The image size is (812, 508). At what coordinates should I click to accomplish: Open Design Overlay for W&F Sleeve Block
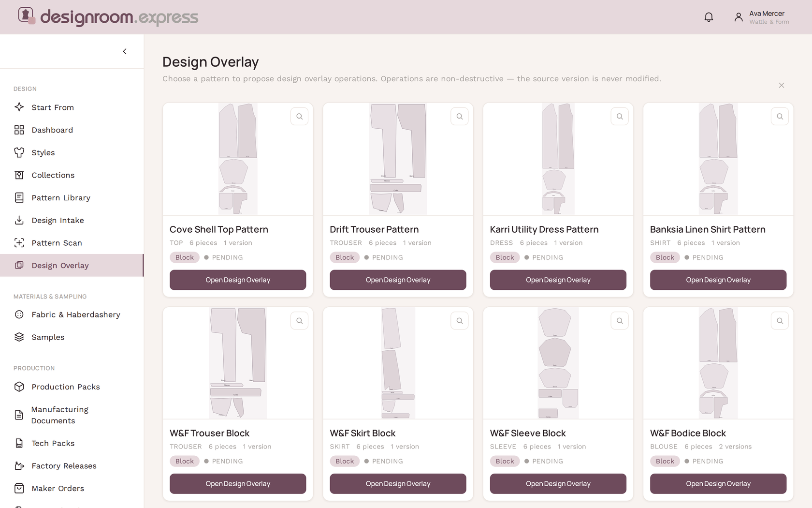point(558,484)
